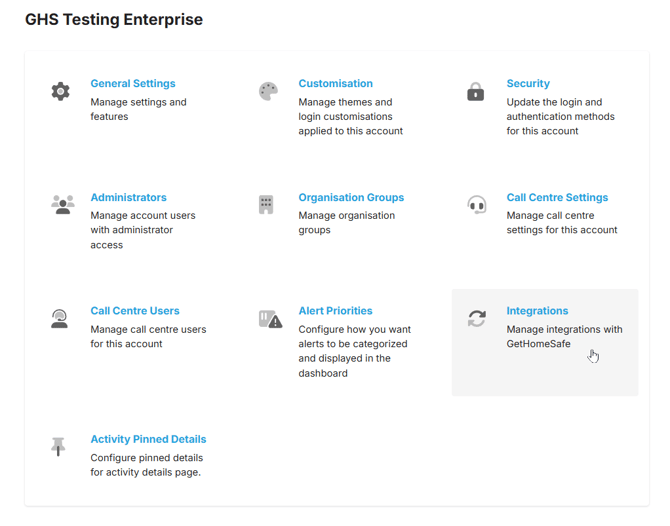This screenshot has width=670, height=526.
Task: Open the Administrators link
Action: click(x=128, y=198)
